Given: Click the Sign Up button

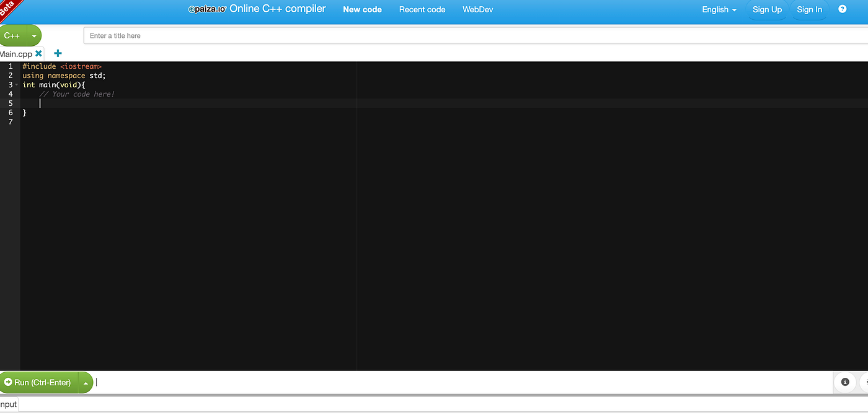Looking at the screenshot, I should [x=767, y=9].
